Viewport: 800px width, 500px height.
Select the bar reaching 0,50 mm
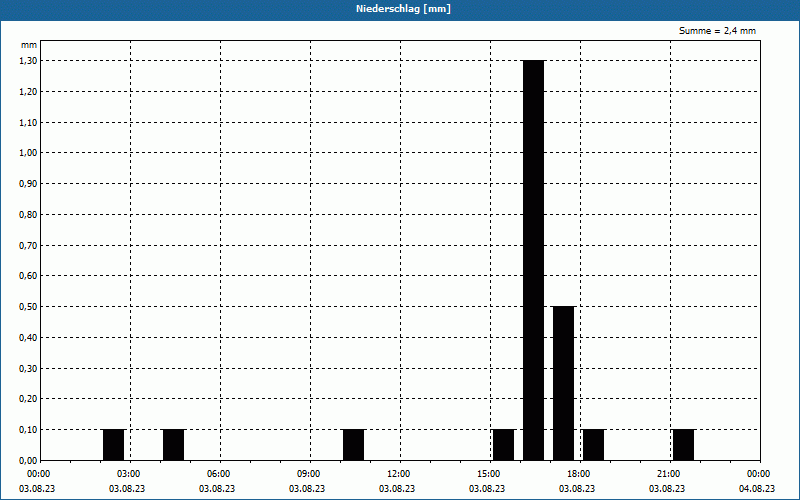click(563, 383)
